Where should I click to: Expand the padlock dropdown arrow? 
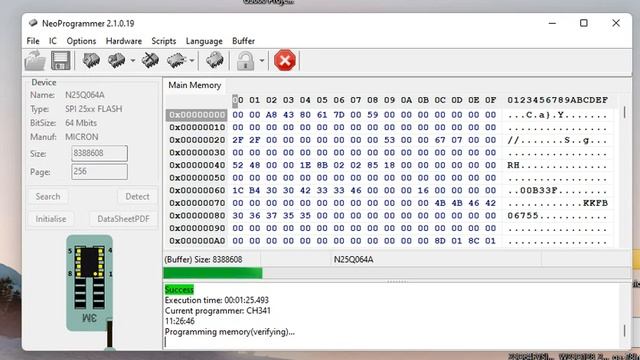pos(262,61)
